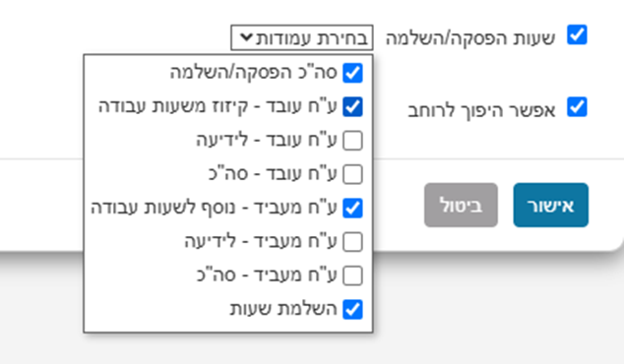The width and height of the screenshot is (624, 364).
Task: Click the אפשר היפוך לרוחב label text
Action: pyautogui.click(x=481, y=110)
